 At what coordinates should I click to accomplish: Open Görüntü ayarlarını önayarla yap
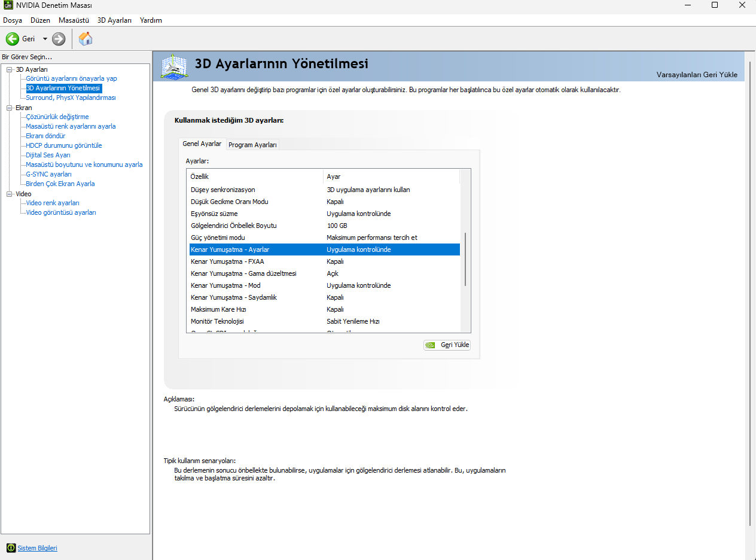[71, 78]
